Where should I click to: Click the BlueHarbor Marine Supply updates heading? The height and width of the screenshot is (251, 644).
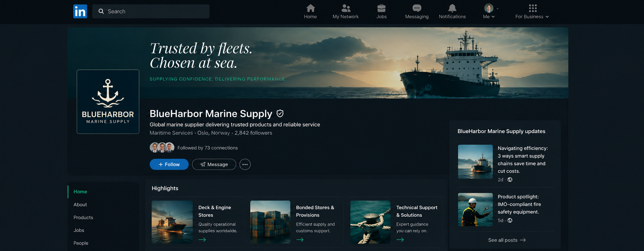pyautogui.click(x=501, y=131)
